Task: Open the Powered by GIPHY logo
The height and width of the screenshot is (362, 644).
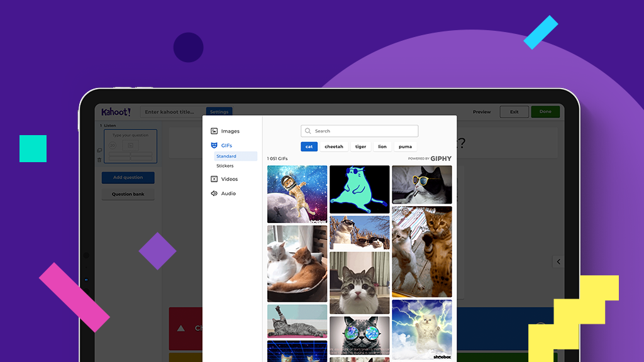Action: click(430, 158)
